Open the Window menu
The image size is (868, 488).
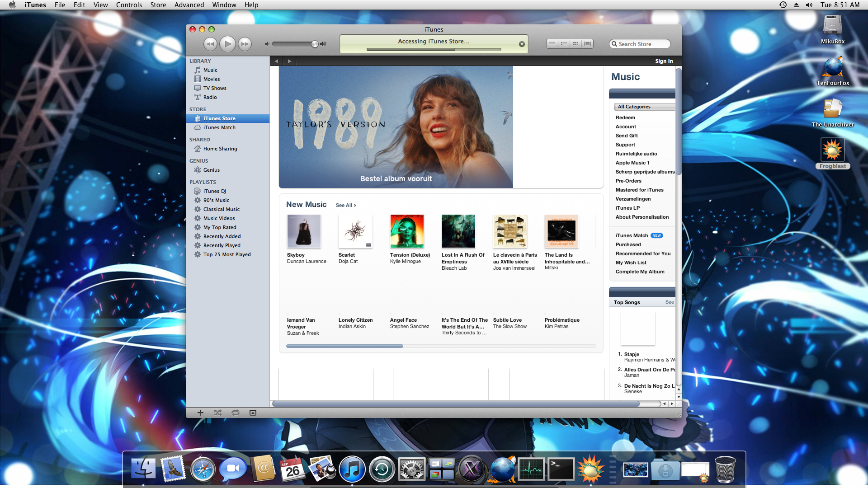tap(224, 5)
